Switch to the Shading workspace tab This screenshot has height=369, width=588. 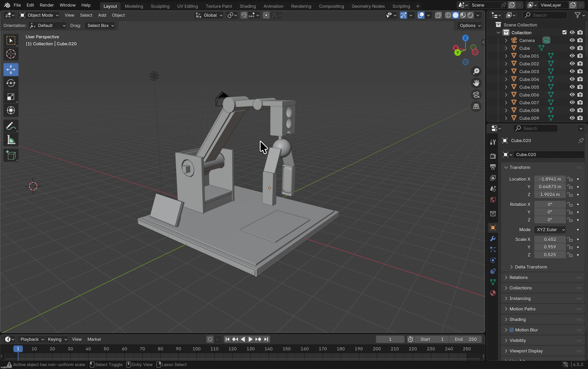coord(248,6)
